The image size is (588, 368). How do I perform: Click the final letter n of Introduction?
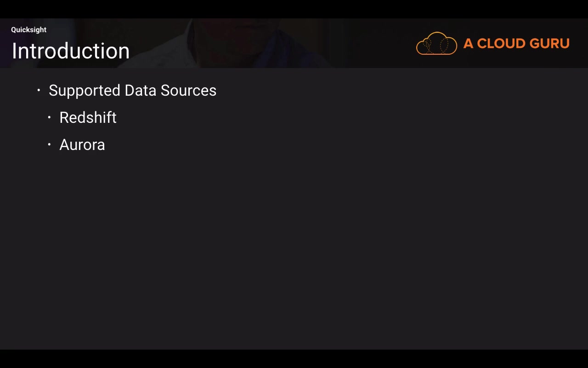point(124,52)
